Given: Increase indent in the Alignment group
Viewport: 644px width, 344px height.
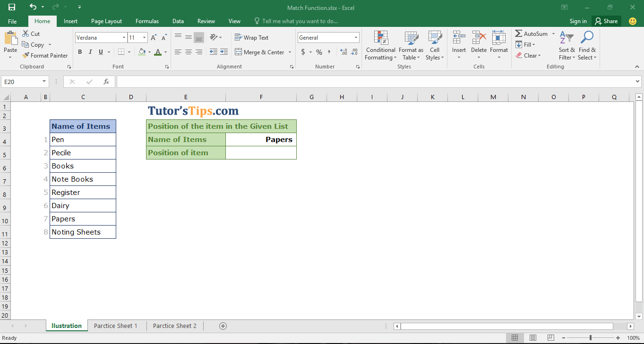Looking at the screenshot, I should pos(224,52).
